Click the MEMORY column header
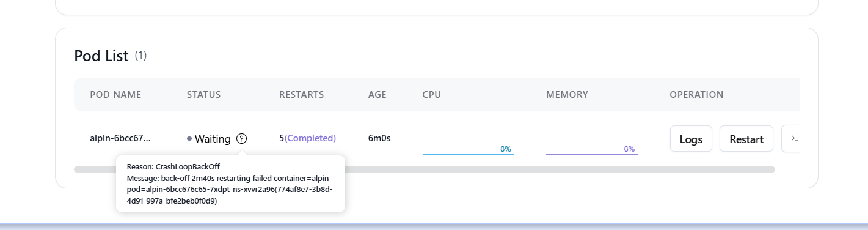 pyautogui.click(x=567, y=95)
